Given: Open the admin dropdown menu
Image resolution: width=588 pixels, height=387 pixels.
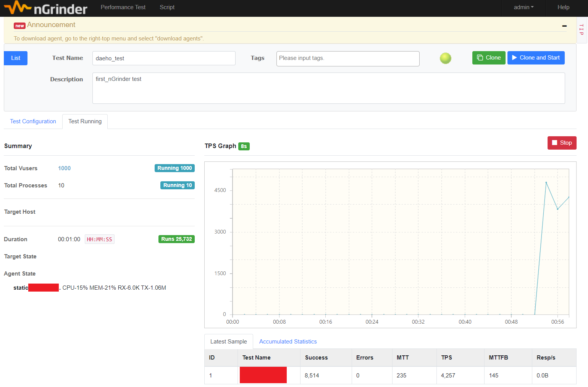Looking at the screenshot, I should (x=523, y=7).
